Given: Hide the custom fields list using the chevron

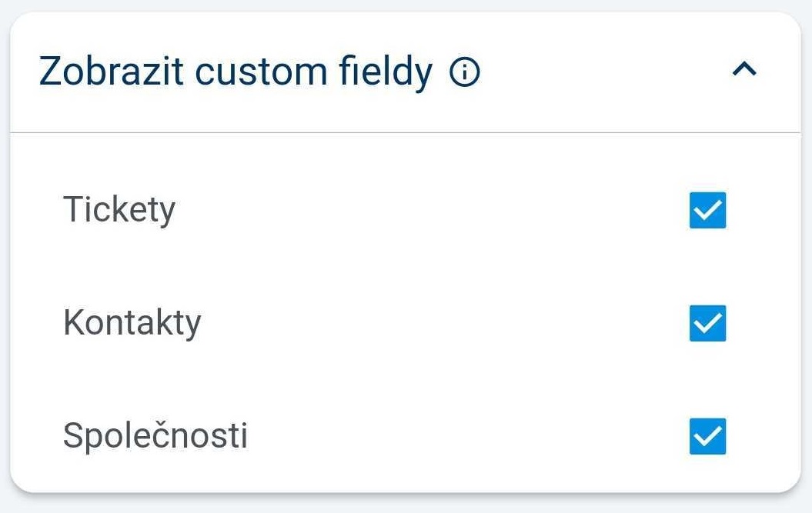Looking at the screenshot, I should click(744, 71).
